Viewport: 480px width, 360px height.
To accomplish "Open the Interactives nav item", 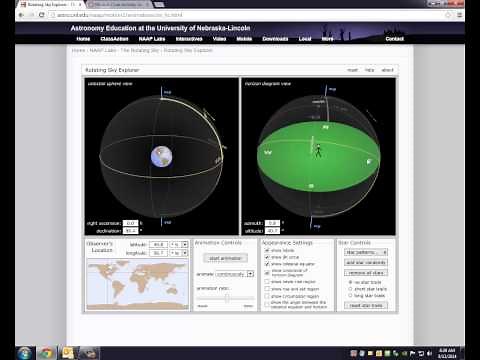I will pyautogui.click(x=189, y=39).
